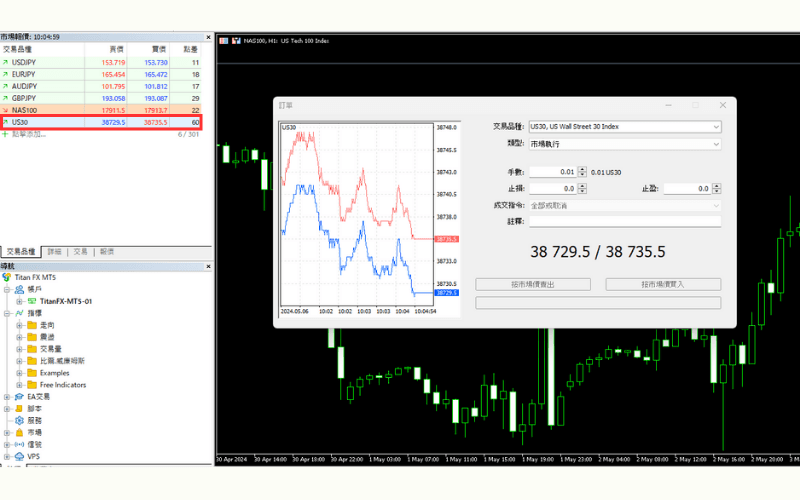Click the 市場 market bag icon

[x=20, y=432]
